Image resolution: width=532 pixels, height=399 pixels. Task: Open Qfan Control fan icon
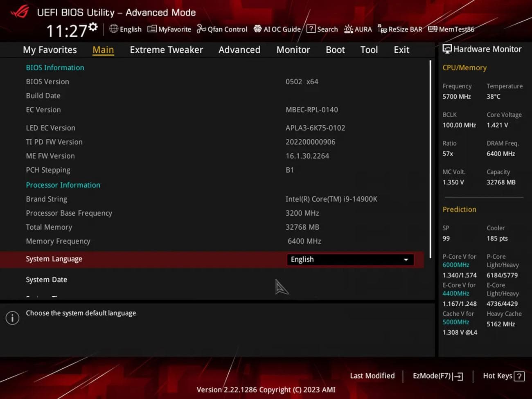201,29
